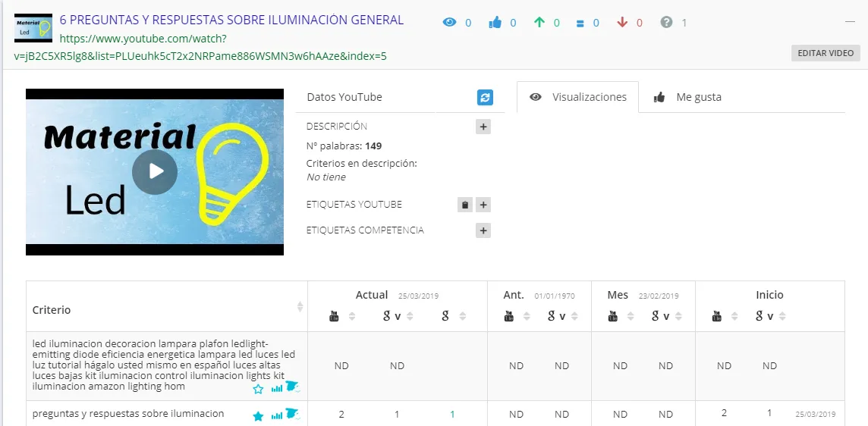Sort by the YouTube column under Ant.
Viewport: 868px width, 426px height.
coord(527,316)
